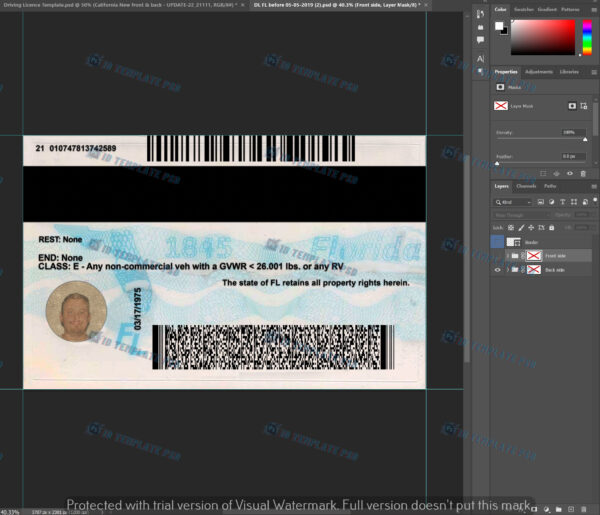The height and width of the screenshot is (515, 600).
Task: Load selection from mask icon in Properties
Action: point(543,173)
